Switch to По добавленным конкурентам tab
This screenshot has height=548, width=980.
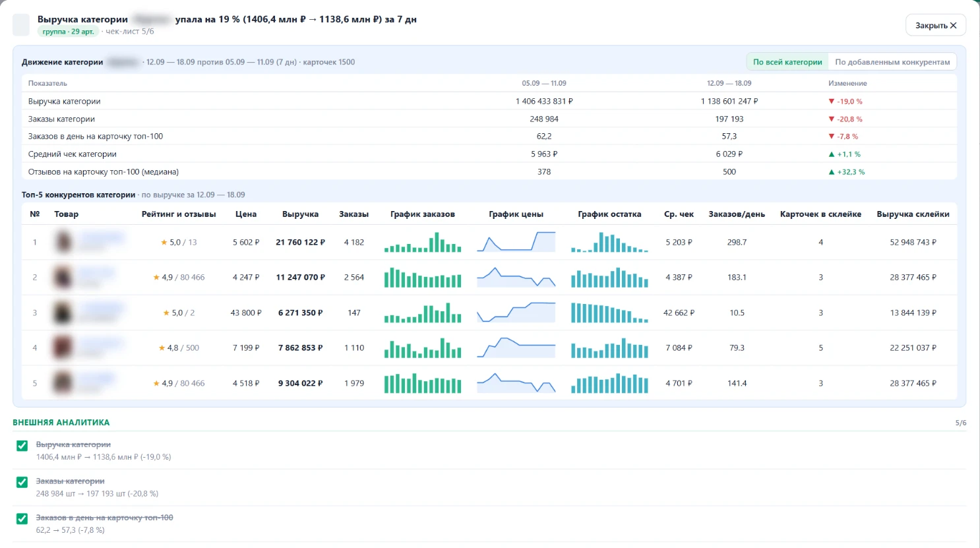click(892, 62)
